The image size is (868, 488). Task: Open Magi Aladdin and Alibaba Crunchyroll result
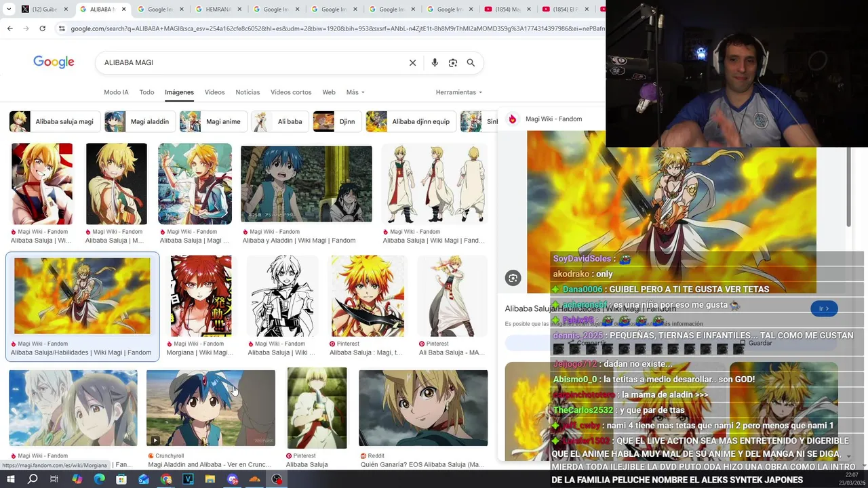pos(209,464)
